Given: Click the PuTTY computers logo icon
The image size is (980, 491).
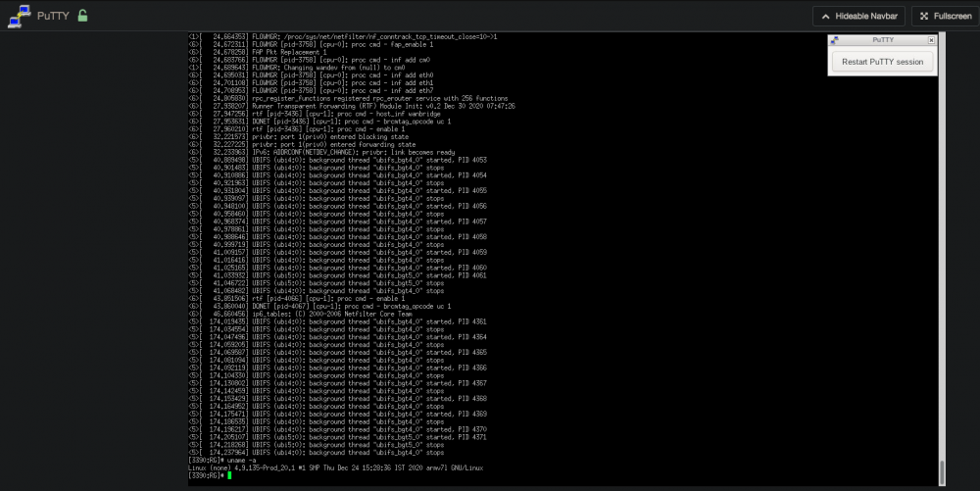Looking at the screenshot, I should 20,17.
